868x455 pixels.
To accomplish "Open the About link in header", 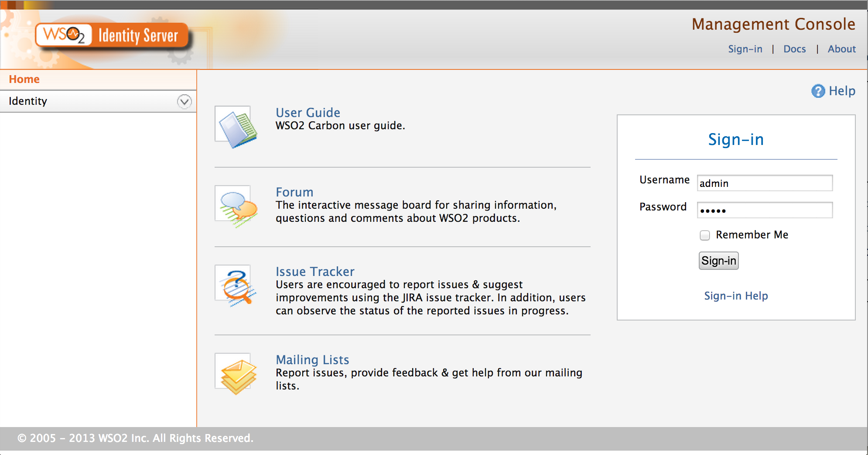I will pos(842,49).
